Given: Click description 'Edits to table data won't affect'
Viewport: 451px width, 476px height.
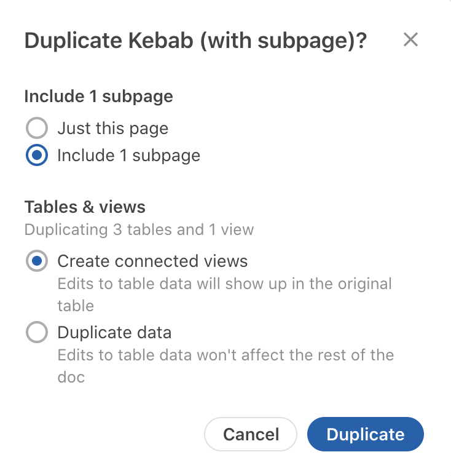Looking at the screenshot, I should click(225, 355).
